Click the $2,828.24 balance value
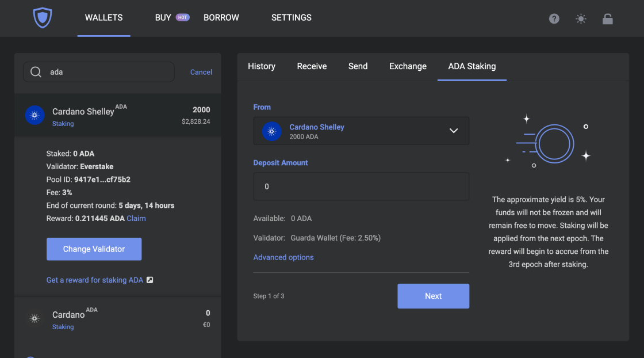The image size is (644, 358). coord(196,121)
